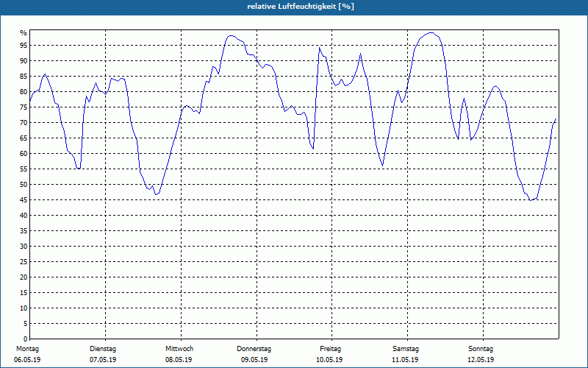Viewport: 588px width, 368px height.
Task: Click the date 07.05.19
Action: pos(103,360)
